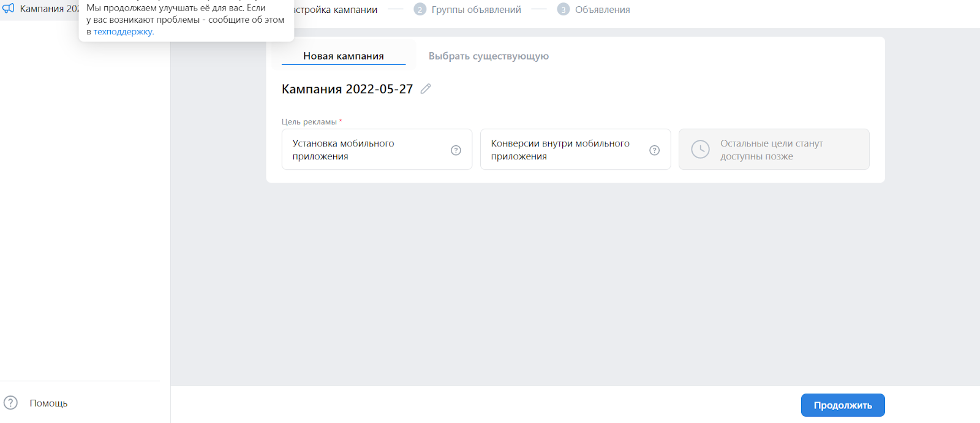
Task: Click the question mark Помощь icon
Action: pos(10,403)
